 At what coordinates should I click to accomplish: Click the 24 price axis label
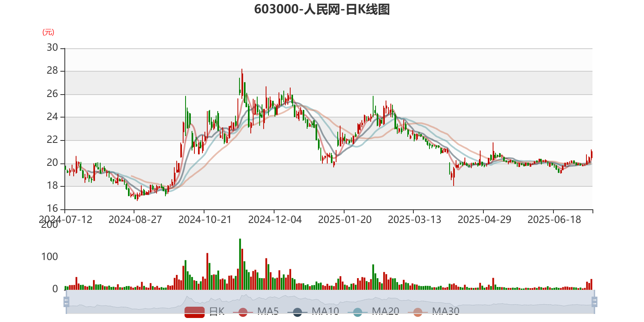(x=52, y=117)
